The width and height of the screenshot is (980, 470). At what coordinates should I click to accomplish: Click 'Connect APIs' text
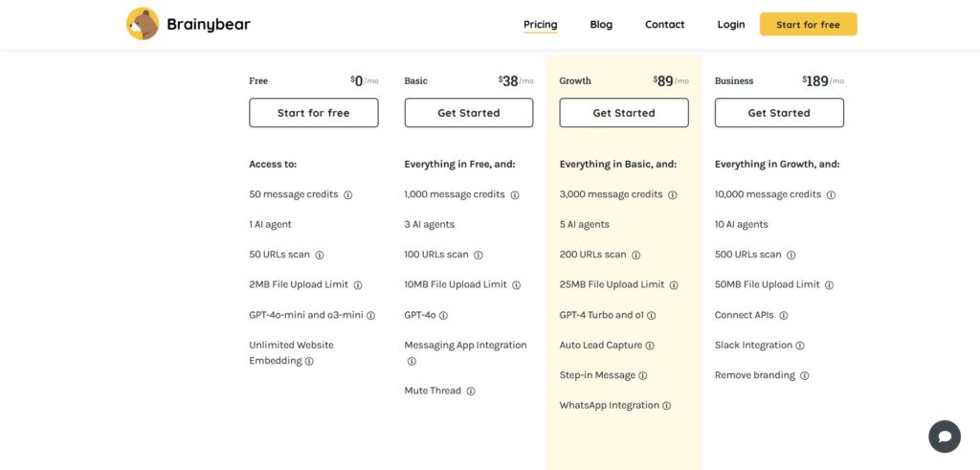tap(745, 316)
